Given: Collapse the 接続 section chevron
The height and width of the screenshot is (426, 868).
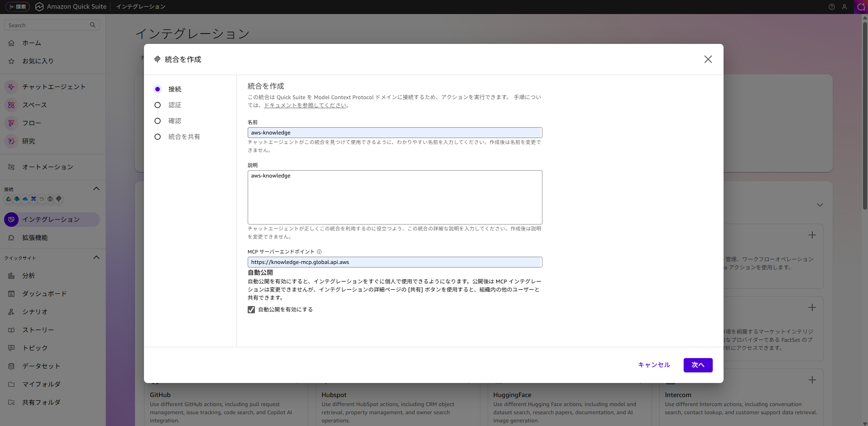Looking at the screenshot, I should [96, 189].
